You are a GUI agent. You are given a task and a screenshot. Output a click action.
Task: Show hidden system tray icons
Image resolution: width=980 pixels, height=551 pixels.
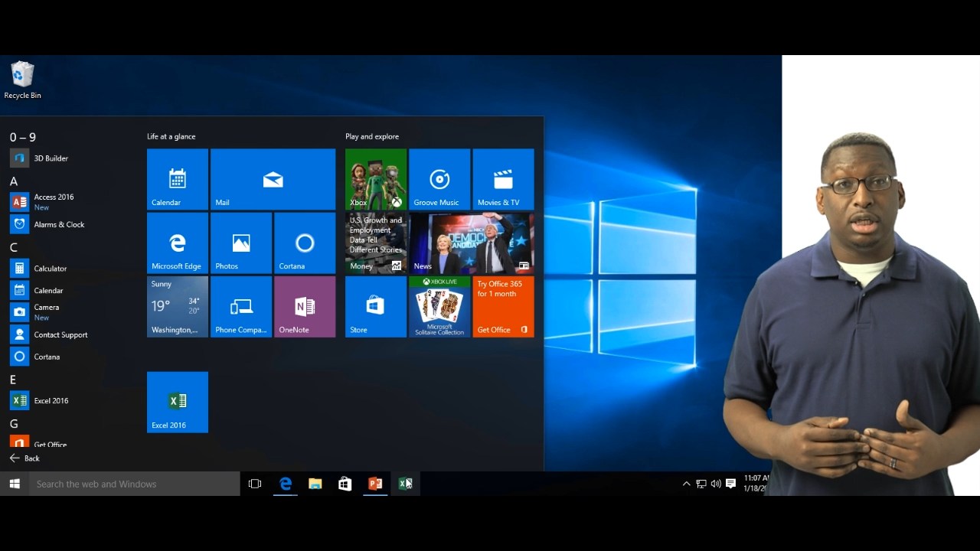(686, 484)
